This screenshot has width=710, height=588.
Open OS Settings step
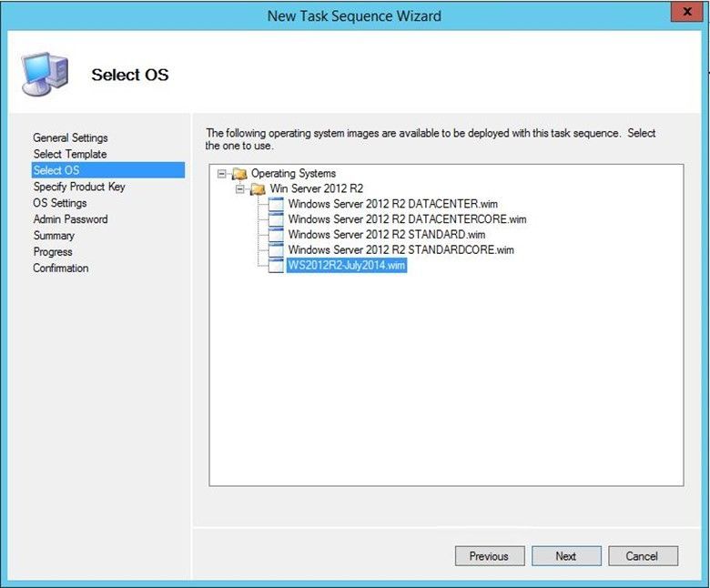[x=60, y=203]
